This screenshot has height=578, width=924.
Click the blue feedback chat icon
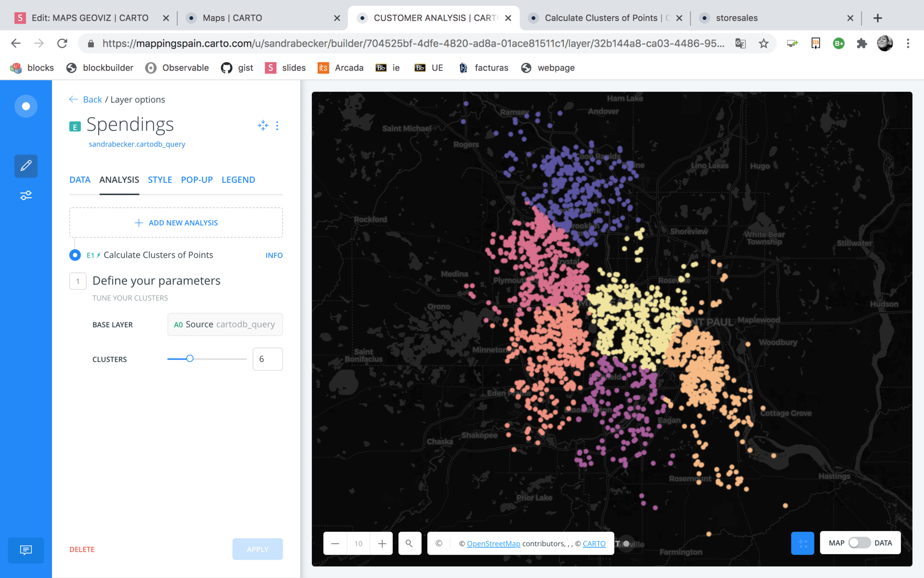tap(26, 550)
